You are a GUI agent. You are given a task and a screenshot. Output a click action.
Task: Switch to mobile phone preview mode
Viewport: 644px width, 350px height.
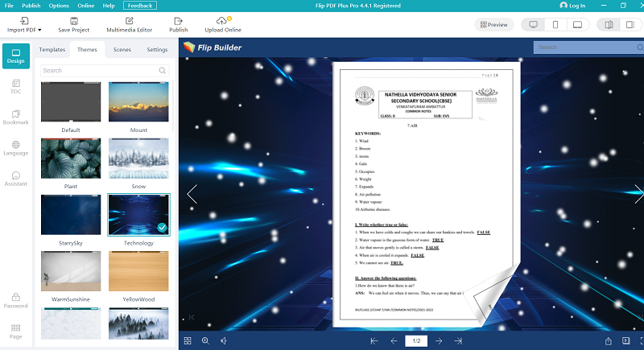pos(555,25)
